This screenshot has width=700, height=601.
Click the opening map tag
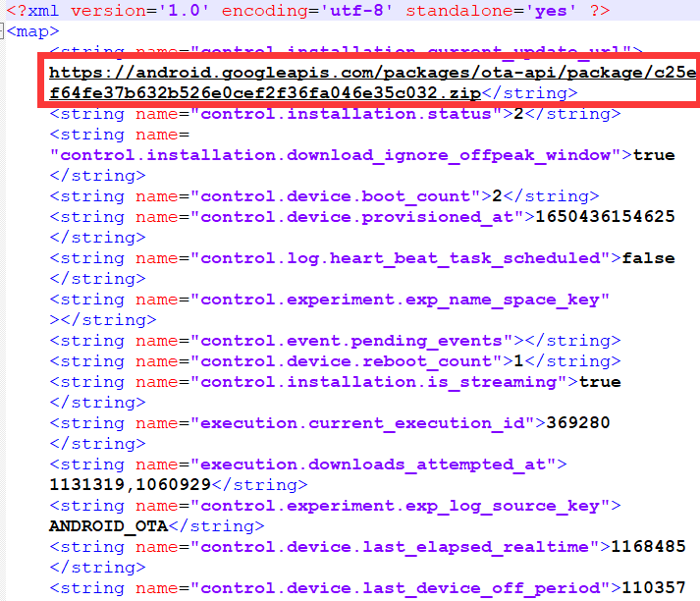pyautogui.click(x=33, y=31)
